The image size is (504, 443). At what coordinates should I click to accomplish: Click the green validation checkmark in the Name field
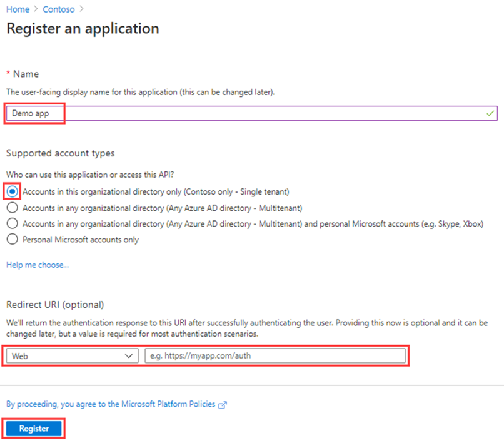(x=490, y=113)
